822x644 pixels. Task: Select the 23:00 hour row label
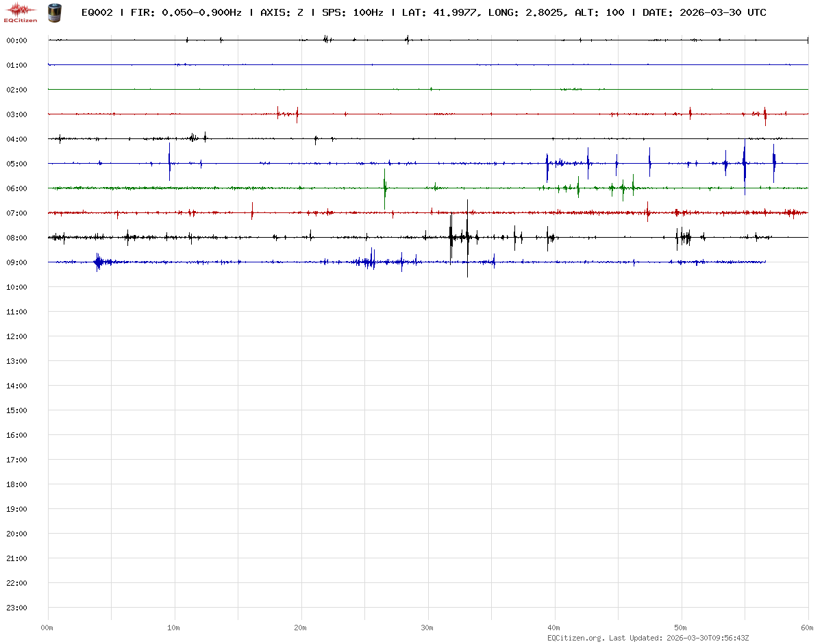tap(16, 608)
